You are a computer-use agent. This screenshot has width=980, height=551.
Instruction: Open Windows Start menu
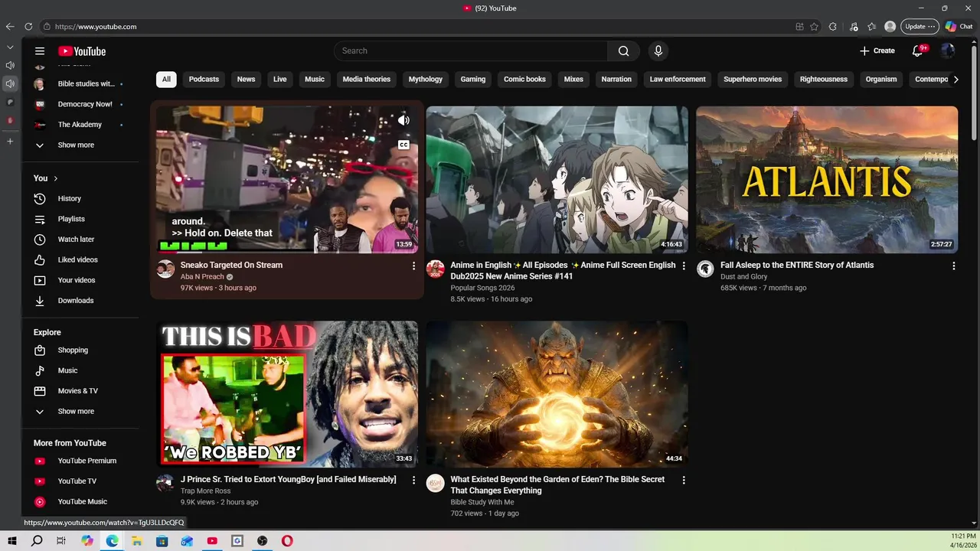pyautogui.click(x=12, y=541)
